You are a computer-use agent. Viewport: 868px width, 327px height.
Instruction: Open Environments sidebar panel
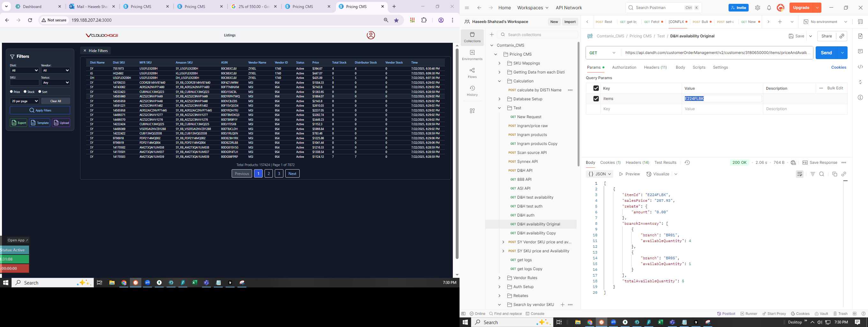pyautogui.click(x=472, y=55)
